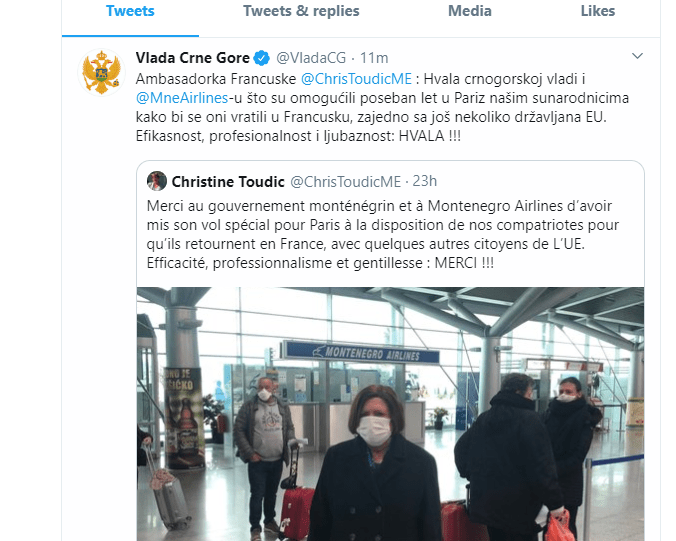The image size is (676, 541).
Task: Click Montenegro Airlines sign in photo
Action: 360,352
